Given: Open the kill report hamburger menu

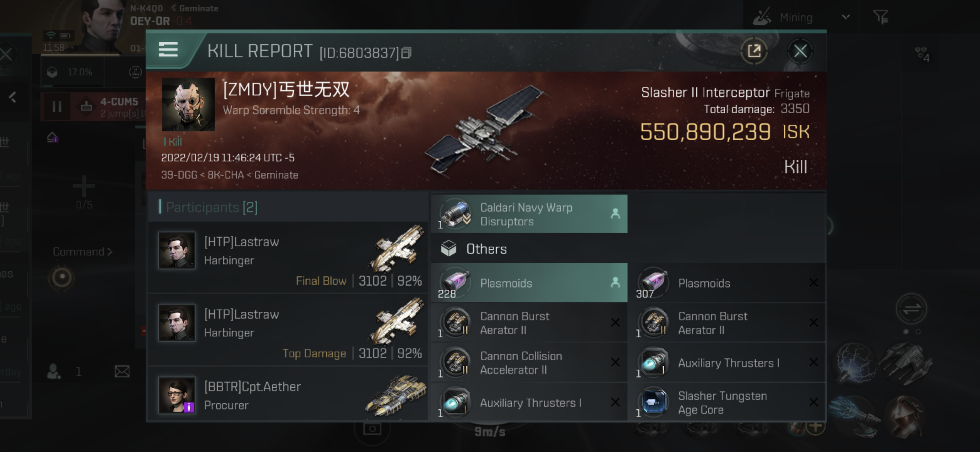Looking at the screenshot, I should [168, 50].
